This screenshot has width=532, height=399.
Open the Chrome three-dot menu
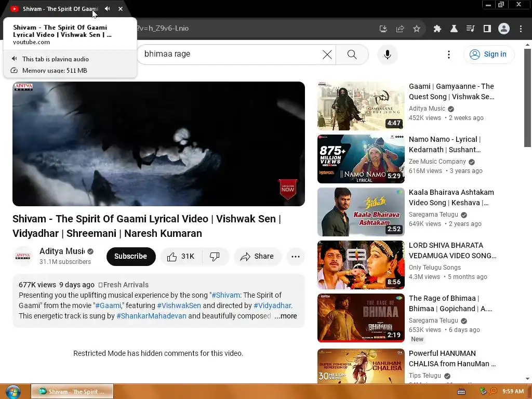point(521,29)
